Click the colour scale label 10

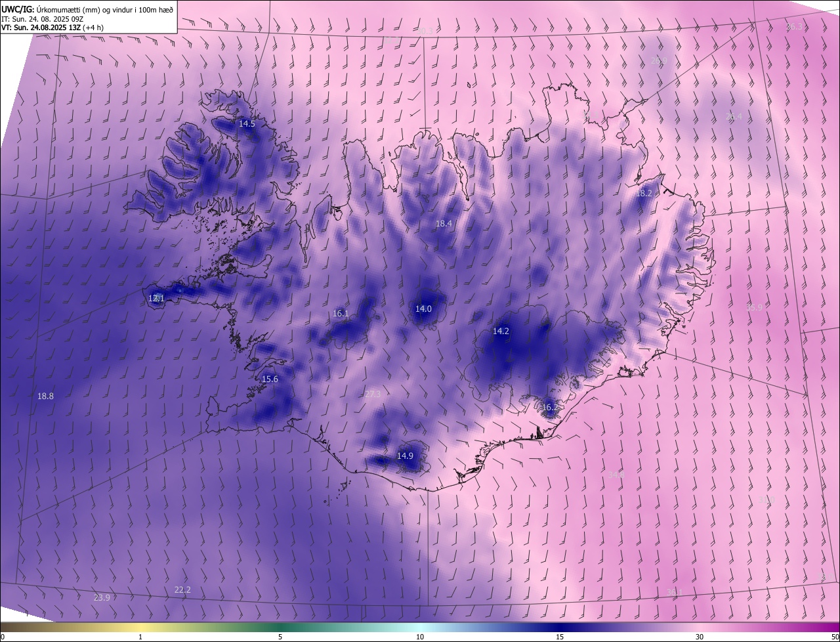(420, 637)
